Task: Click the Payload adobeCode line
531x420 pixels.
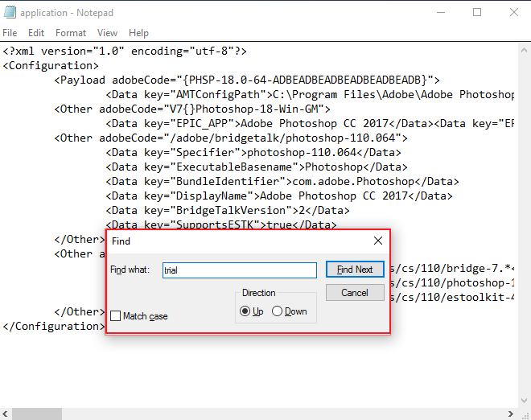Action: click(247, 80)
